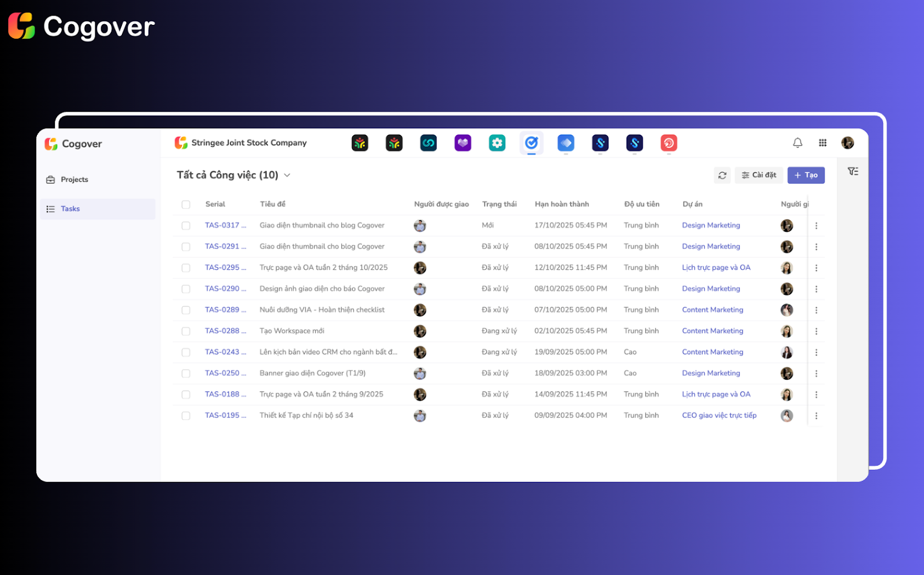The width and height of the screenshot is (924, 575).
Task: Click the notification bell icon
Action: coord(798,143)
